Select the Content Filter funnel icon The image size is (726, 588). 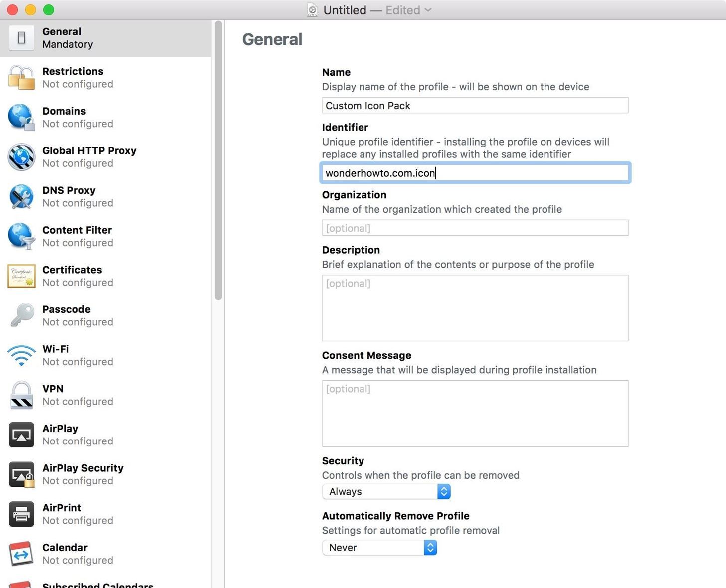pos(21,236)
